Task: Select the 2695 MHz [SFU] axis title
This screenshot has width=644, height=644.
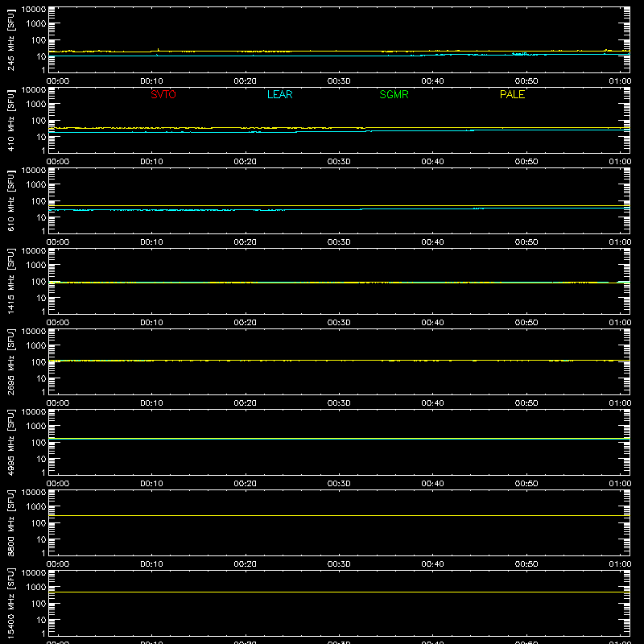Action: (x=10, y=361)
